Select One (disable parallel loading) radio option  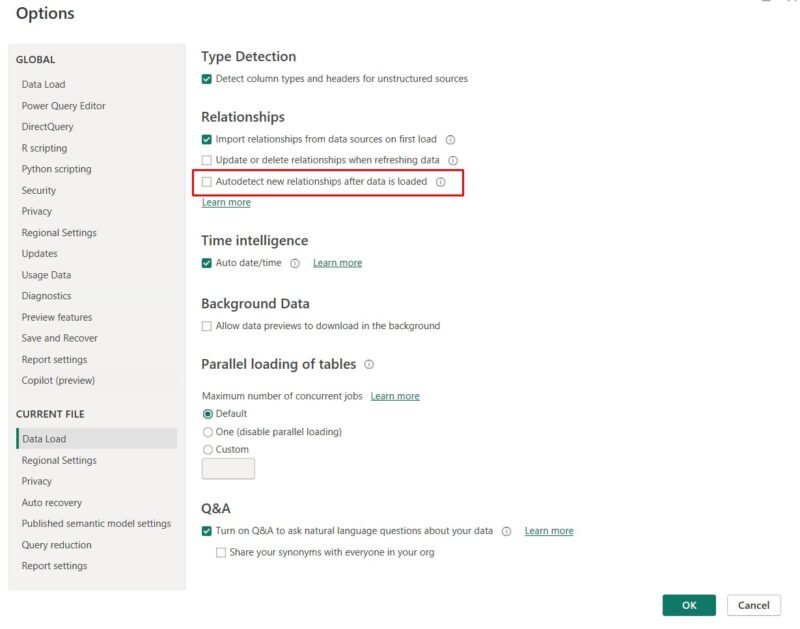[208, 432]
